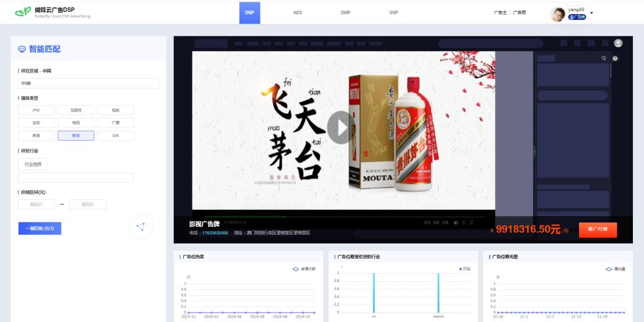
Task: Click the first cyan industry bar
Action: click(374, 293)
